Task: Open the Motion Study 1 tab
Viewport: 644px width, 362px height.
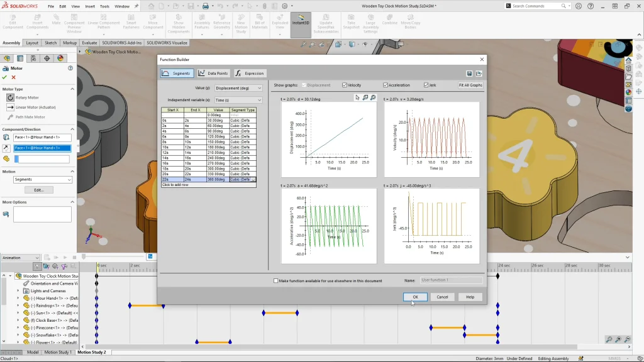Action: click(x=58, y=353)
